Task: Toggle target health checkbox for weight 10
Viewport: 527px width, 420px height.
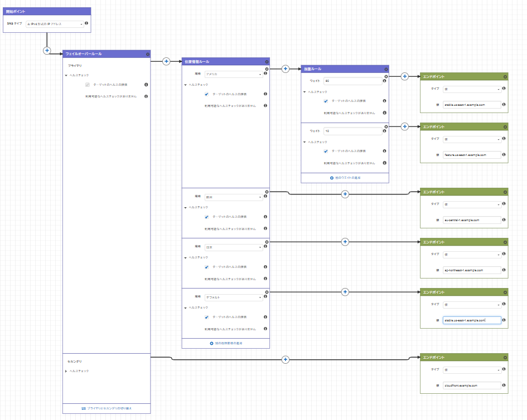Action: pyautogui.click(x=326, y=151)
